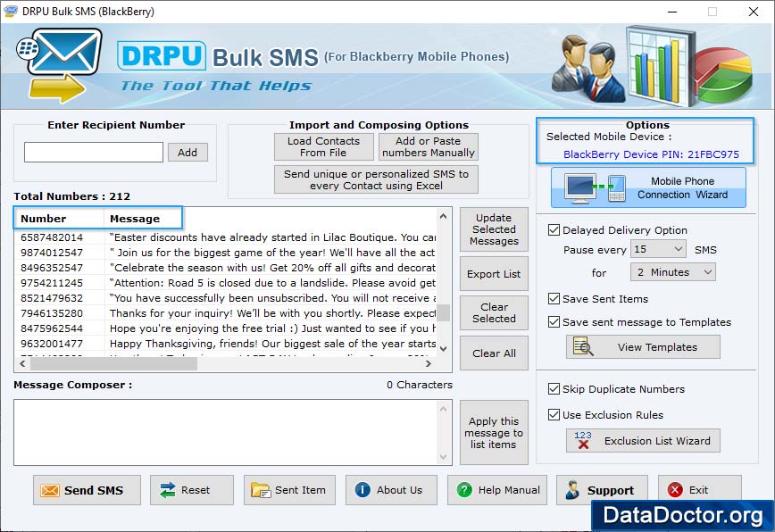Open Mobile Phone Connection Wizard
Screen dimensions: 775x532
tap(648, 187)
